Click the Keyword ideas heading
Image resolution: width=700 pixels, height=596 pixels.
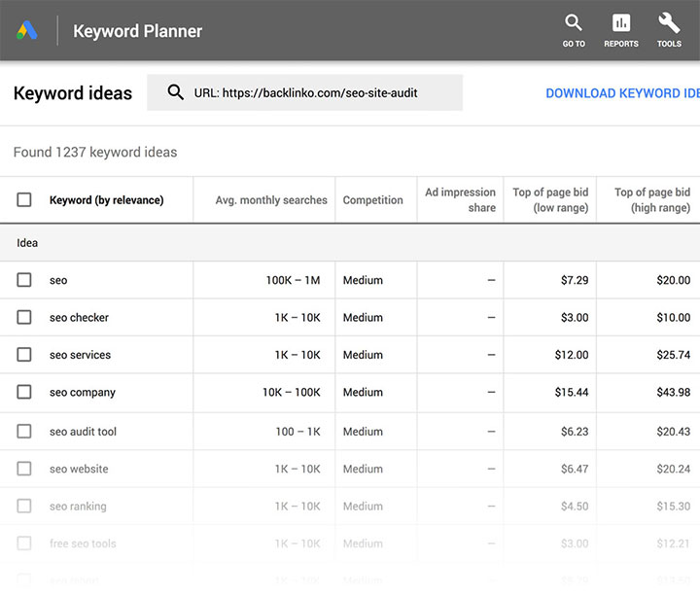[x=73, y=93]
